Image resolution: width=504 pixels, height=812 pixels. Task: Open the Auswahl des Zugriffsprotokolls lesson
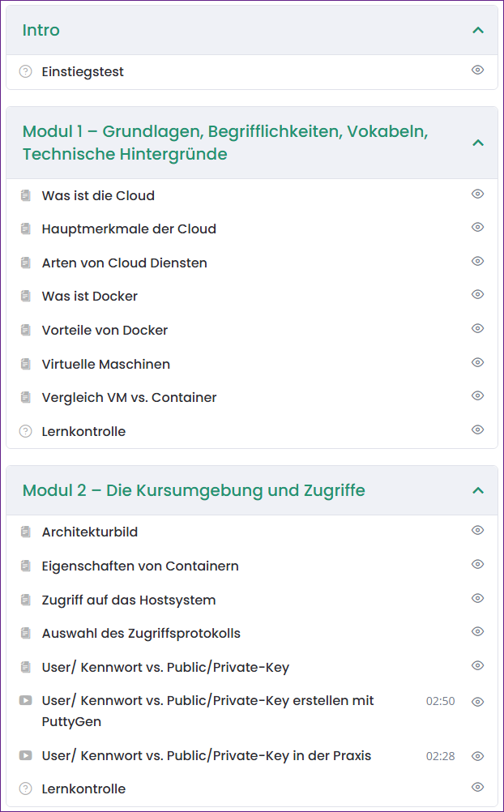tap(141, 633)
